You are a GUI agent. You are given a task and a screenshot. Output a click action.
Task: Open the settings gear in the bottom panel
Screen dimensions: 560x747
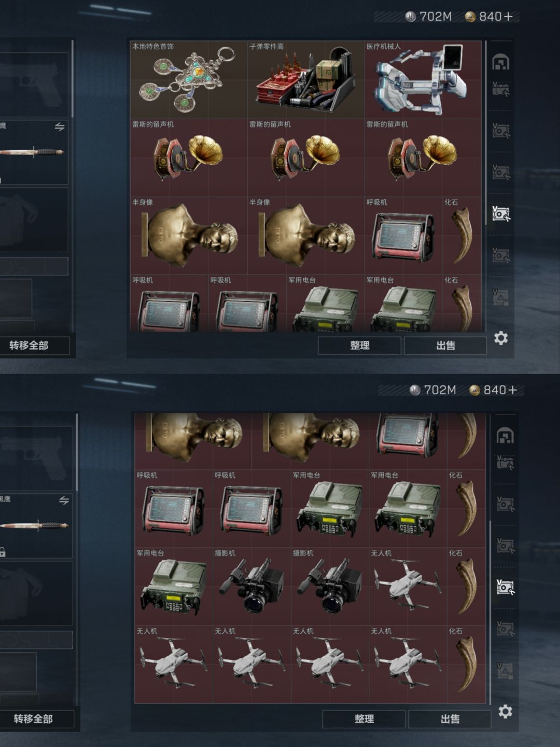coord(505,711)
